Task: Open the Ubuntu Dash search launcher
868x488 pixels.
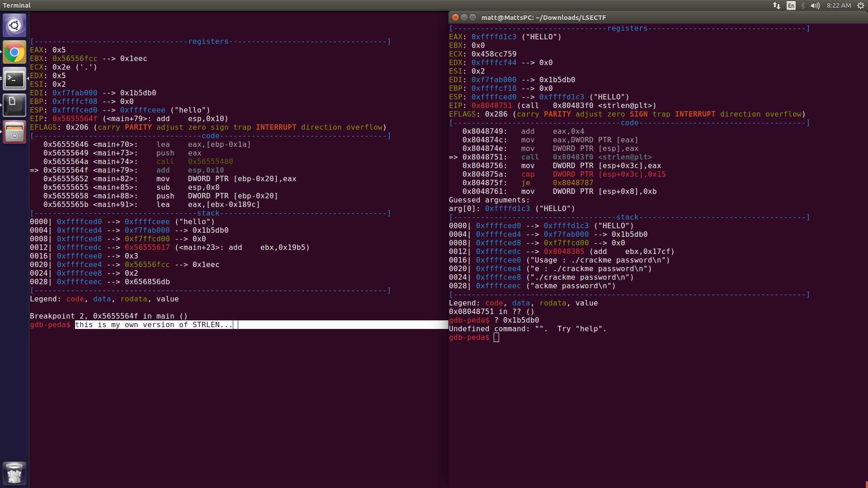Action: tap(14, 25)
